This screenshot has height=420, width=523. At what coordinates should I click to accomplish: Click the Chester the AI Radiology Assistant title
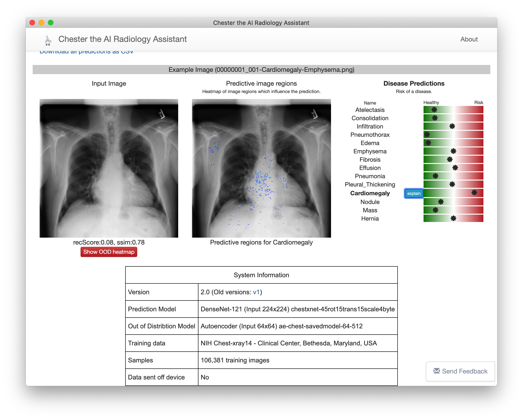coord(122,39)
